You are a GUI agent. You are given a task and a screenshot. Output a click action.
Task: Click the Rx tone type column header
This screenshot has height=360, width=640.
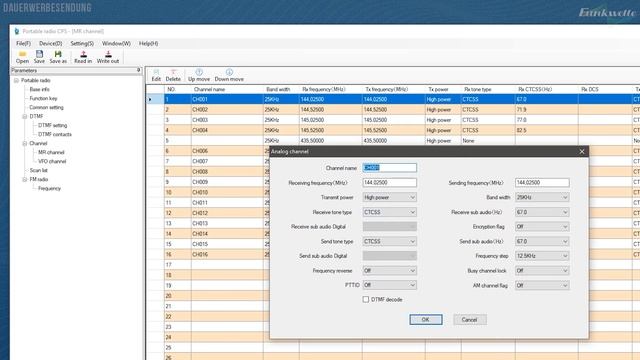488,89
